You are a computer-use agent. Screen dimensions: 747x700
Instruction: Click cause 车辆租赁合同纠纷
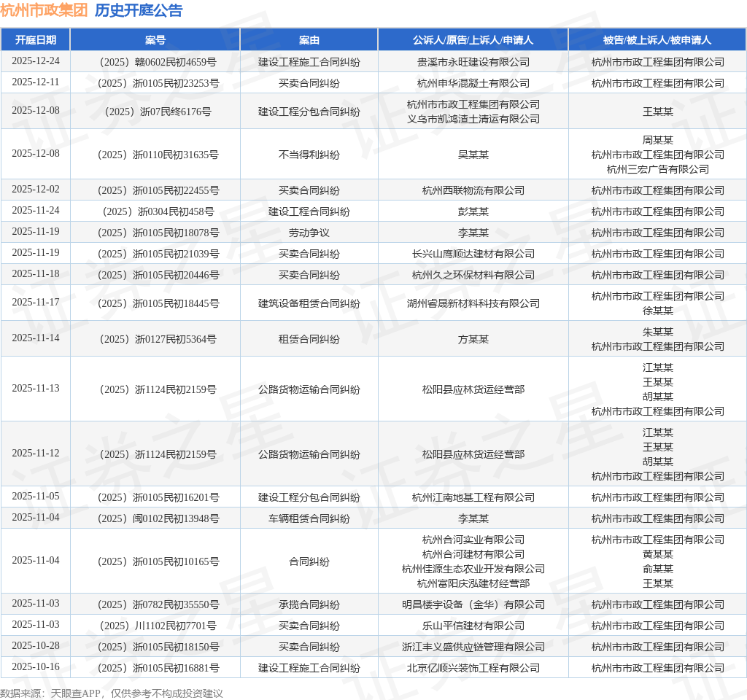(x=309, y=518)
